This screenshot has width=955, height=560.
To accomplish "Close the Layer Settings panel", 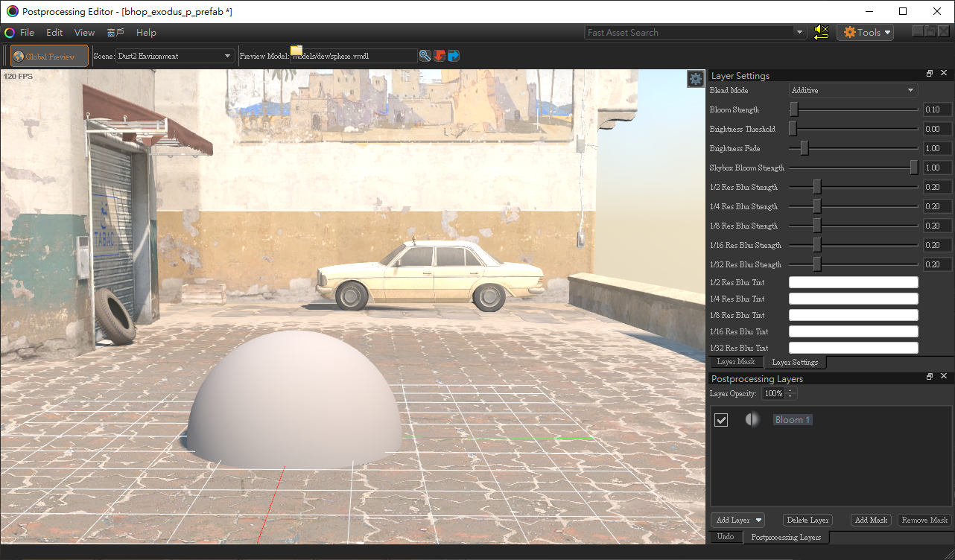I will (x=944, y=74).
